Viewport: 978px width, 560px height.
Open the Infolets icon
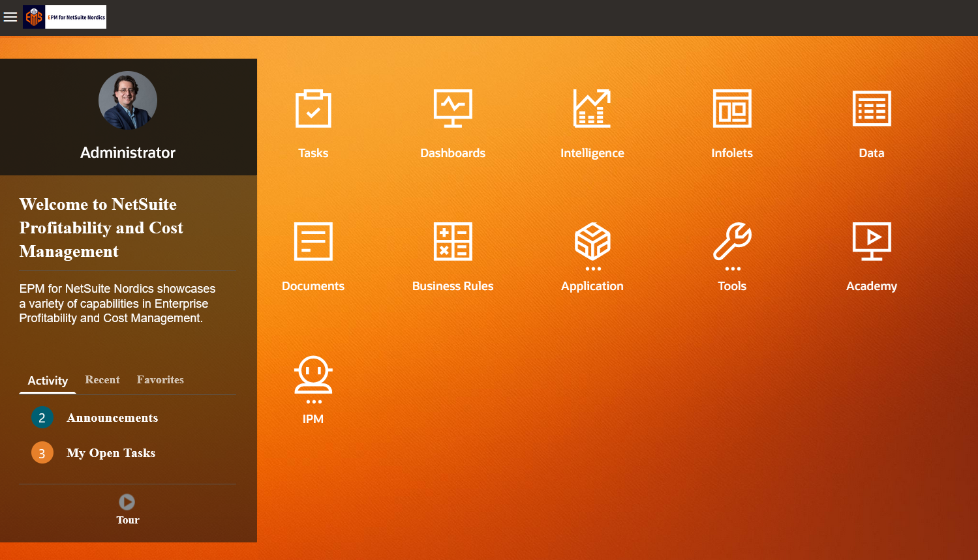pos(731,109)
